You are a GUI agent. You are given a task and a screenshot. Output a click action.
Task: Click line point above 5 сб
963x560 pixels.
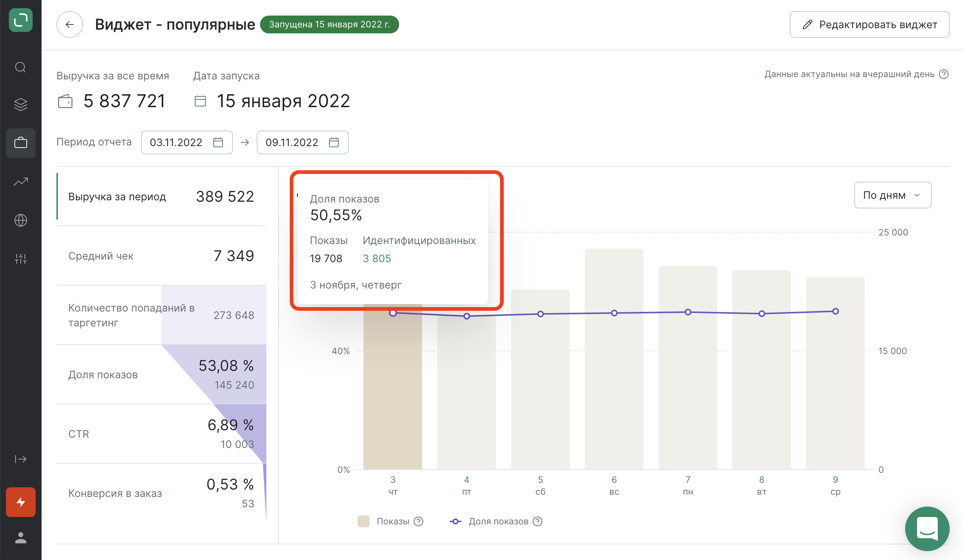tap(540, 314)
